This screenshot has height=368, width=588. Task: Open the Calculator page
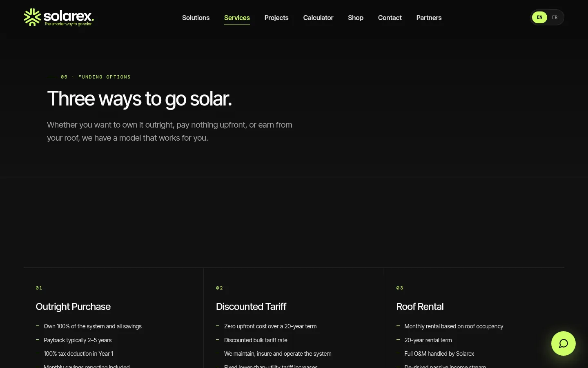[318, 18]
